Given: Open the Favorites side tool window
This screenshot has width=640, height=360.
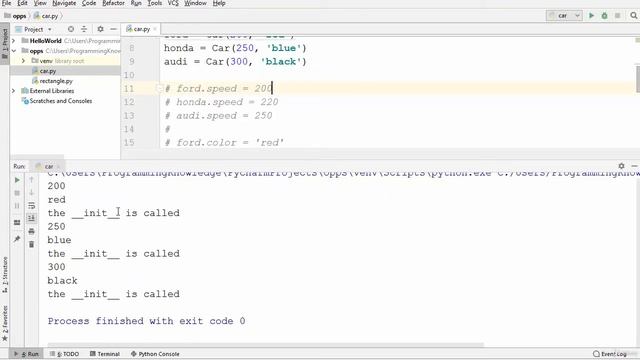Looking at the screenshot, I should click(5, 323).
